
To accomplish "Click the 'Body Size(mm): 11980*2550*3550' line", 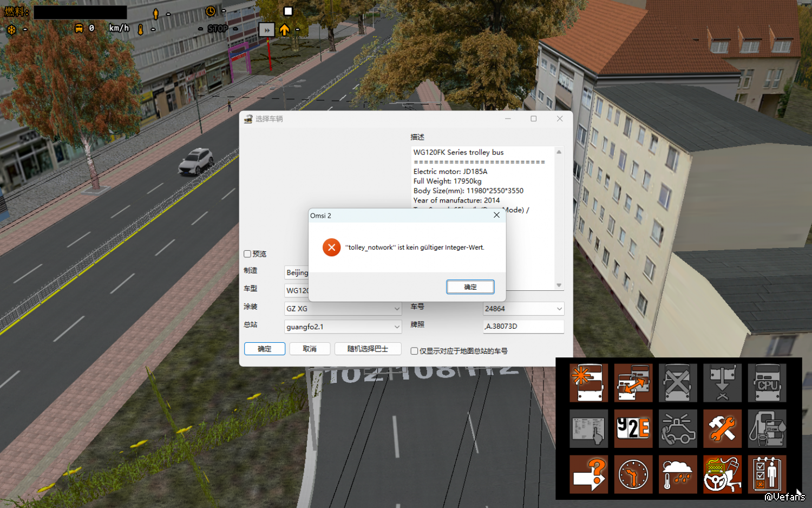I will (469, 191).
